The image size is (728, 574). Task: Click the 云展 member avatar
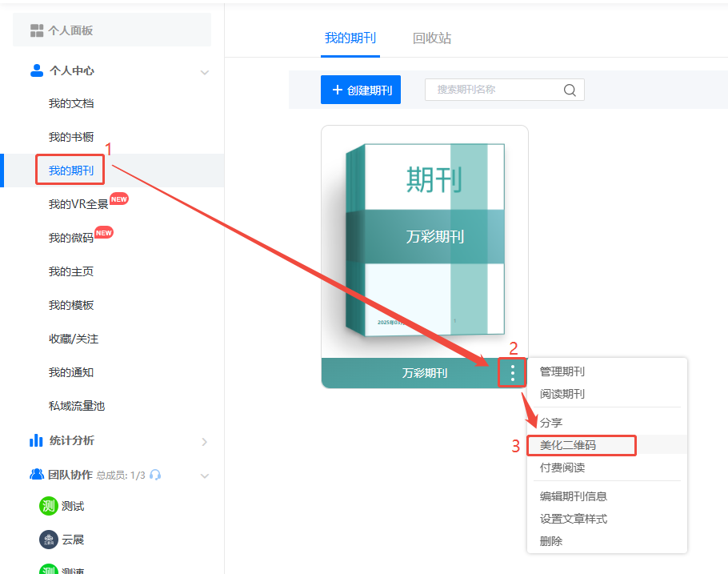tap(49, 540)
